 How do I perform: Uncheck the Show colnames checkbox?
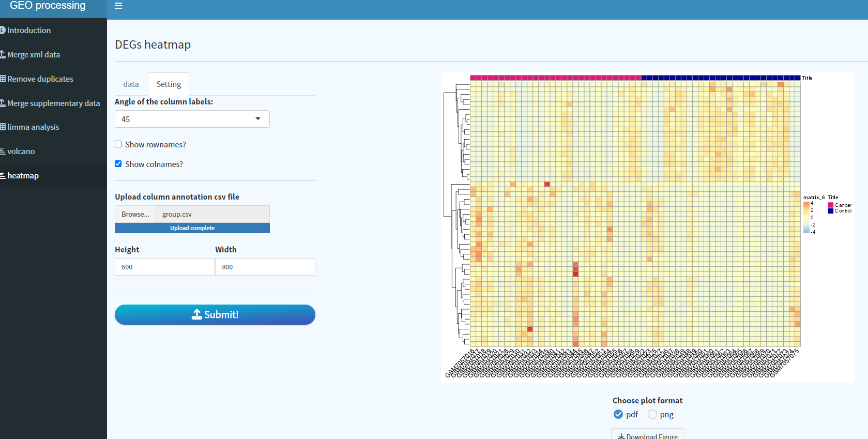(x=118, y=164)
